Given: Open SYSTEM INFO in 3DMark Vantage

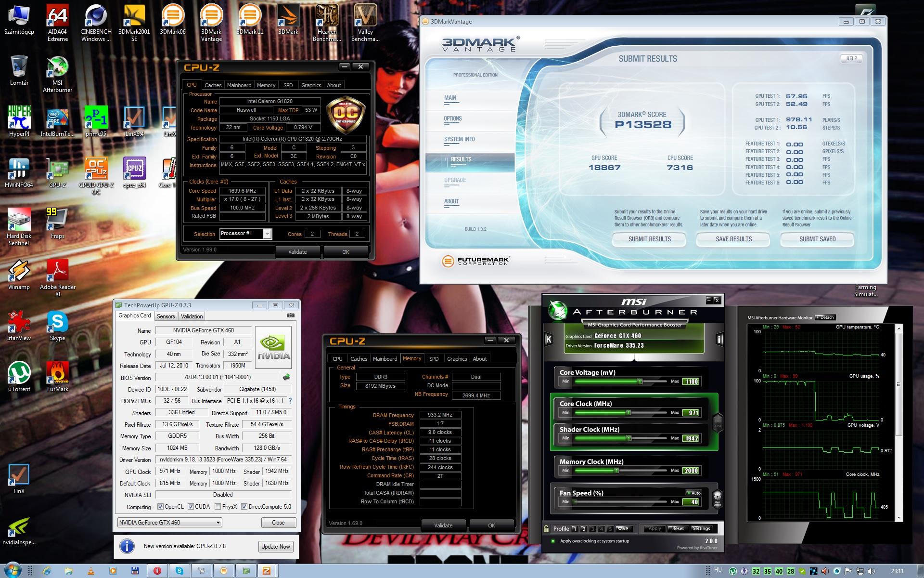Looking at the screenshot, I should coord(459,139).
